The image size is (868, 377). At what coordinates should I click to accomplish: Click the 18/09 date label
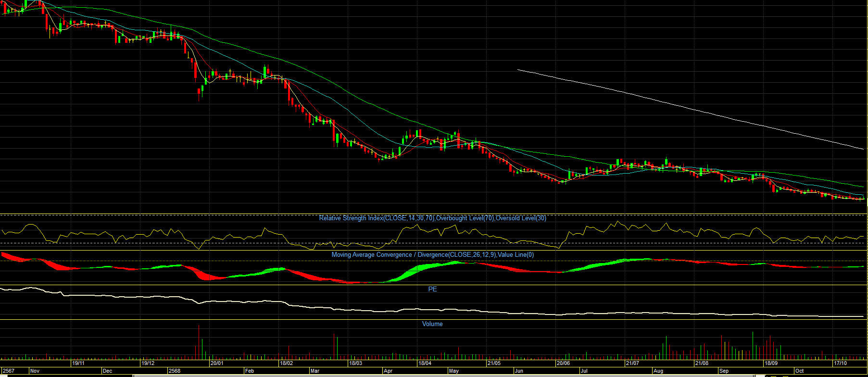pyautogui.click(x=771, y=364)
